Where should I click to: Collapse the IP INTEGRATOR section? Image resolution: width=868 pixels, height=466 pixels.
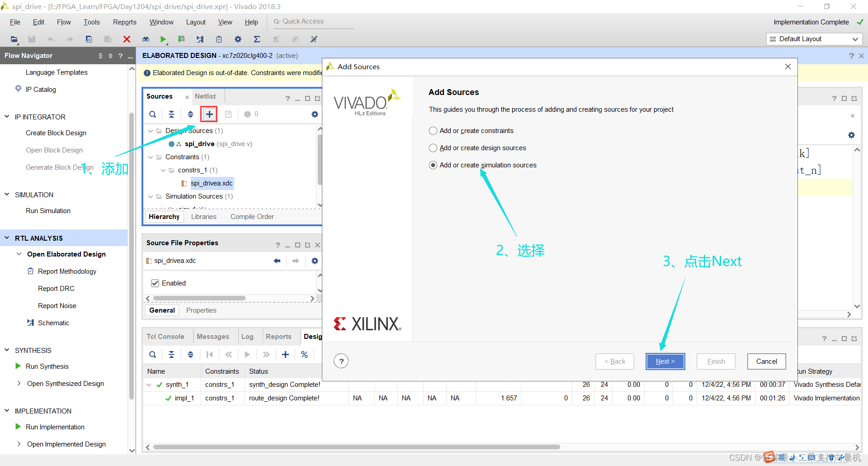click(x=7, y=117)
